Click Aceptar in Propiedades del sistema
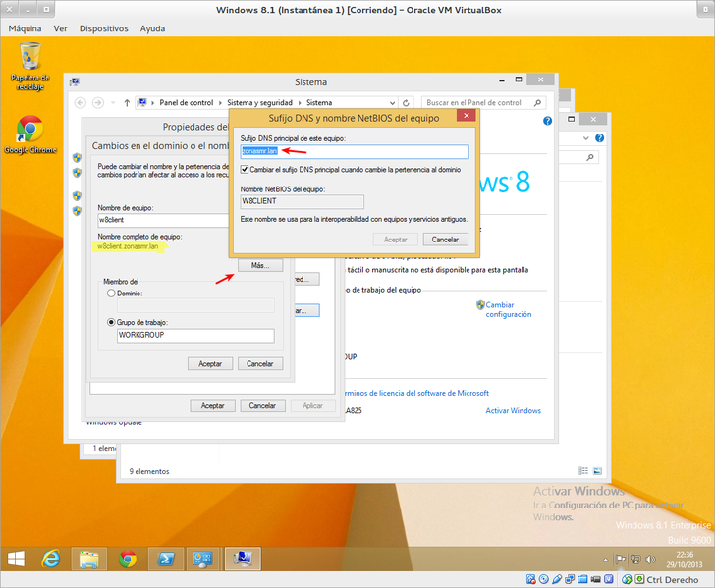The image size is (715, 588). [212, 405]
